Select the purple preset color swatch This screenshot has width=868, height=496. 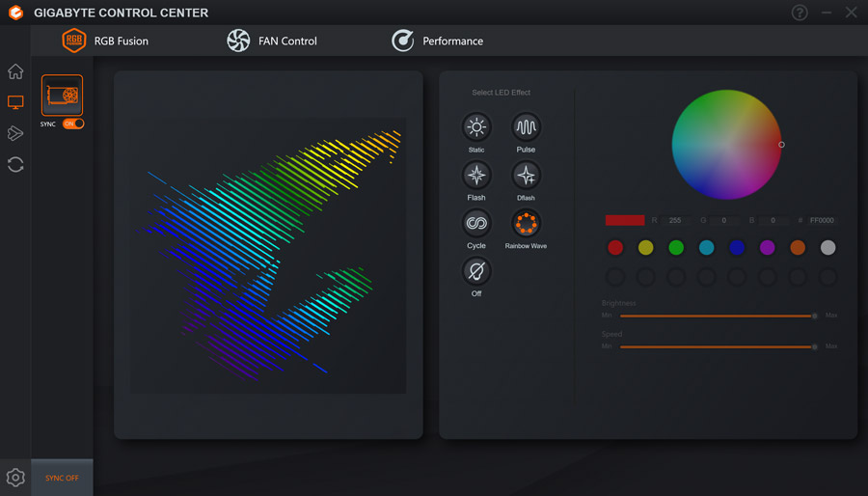pyautogui.click(x=768, y=247)
